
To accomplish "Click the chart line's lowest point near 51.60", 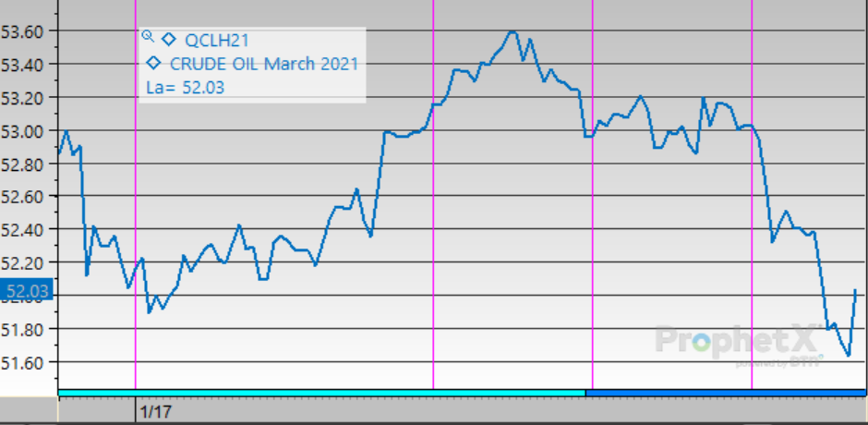I will coord(848,355).
